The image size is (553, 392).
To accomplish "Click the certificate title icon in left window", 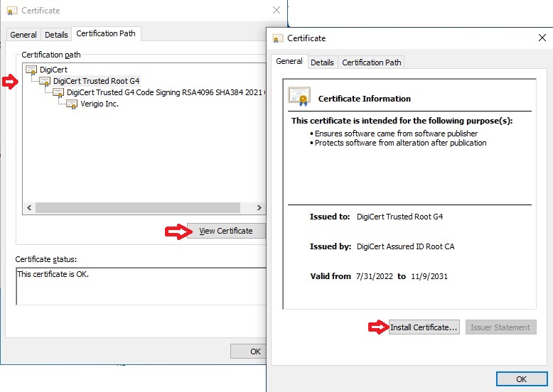I will coord(12,11).
